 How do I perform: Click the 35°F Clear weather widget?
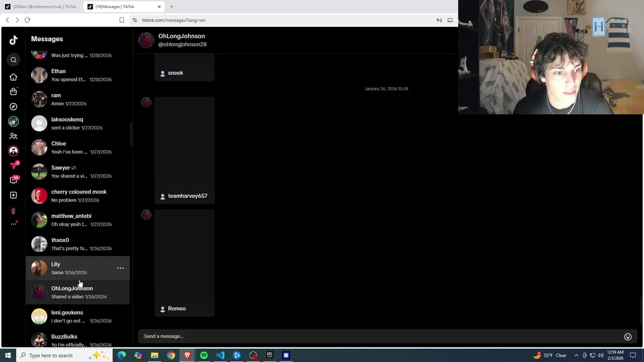tap(550, 355)
